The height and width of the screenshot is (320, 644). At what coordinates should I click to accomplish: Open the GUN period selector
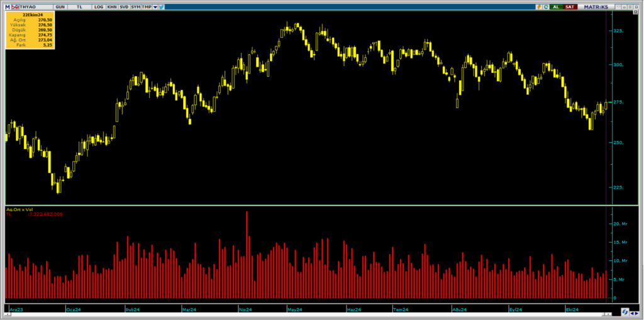tap(60, 7)
